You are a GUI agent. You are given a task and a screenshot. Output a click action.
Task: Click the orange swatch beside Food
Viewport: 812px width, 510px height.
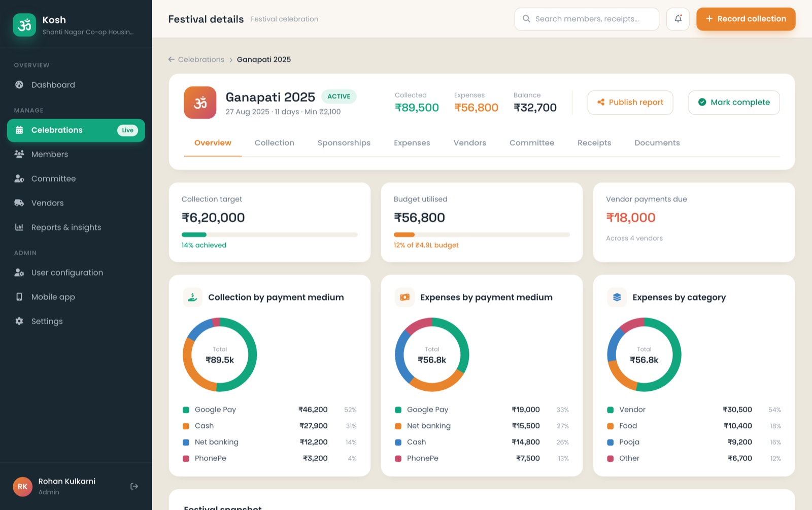610,426
